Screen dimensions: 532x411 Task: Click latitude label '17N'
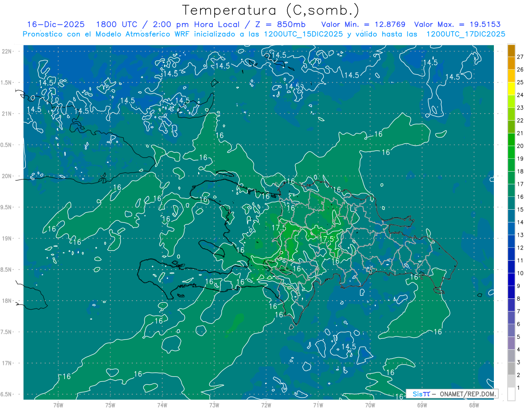[x=7, y=363]
